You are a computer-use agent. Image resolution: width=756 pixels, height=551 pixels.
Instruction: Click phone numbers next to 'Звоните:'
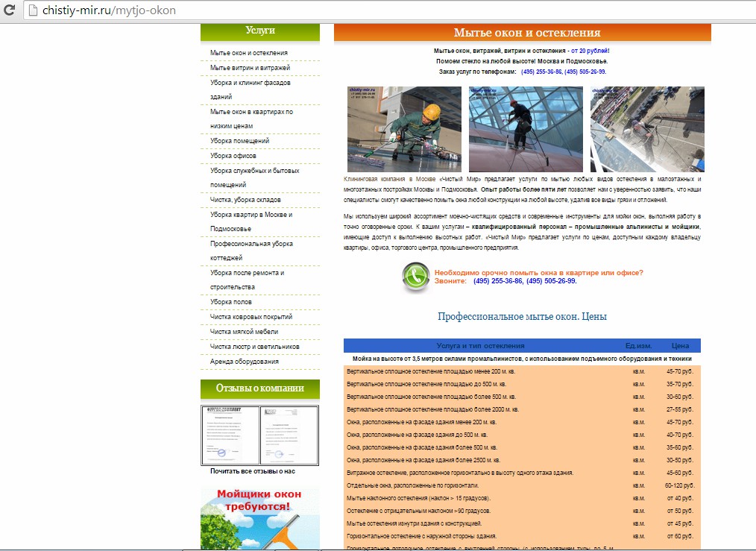525,281
